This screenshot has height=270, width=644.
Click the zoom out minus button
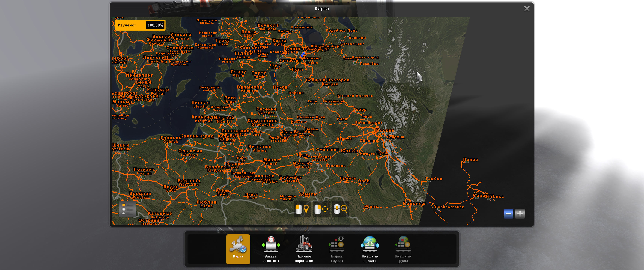(508, 214)
